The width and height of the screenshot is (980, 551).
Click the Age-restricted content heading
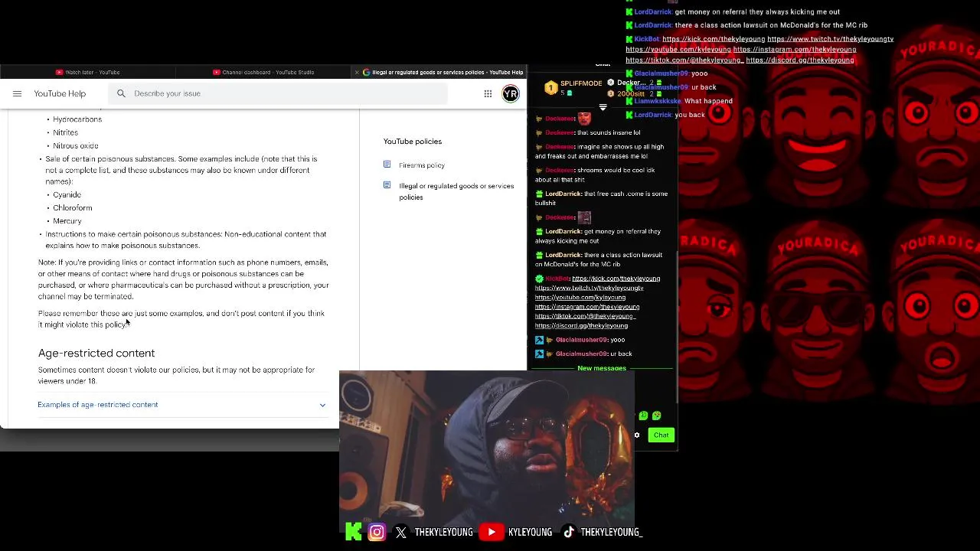[96, 353]
